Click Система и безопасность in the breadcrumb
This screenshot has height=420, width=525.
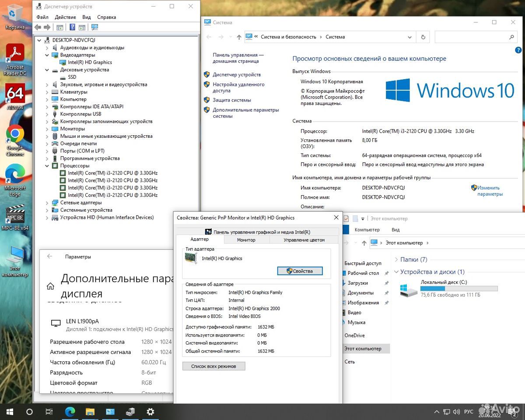(288, 37)
